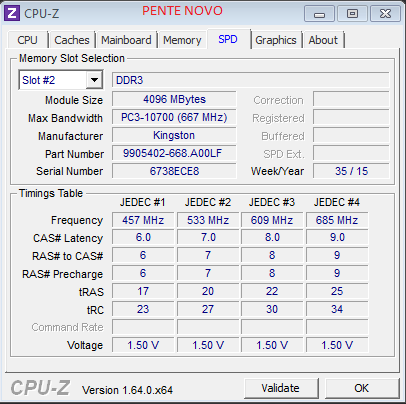Select the Serial Number field 6738ECE8

coord(174,171)
